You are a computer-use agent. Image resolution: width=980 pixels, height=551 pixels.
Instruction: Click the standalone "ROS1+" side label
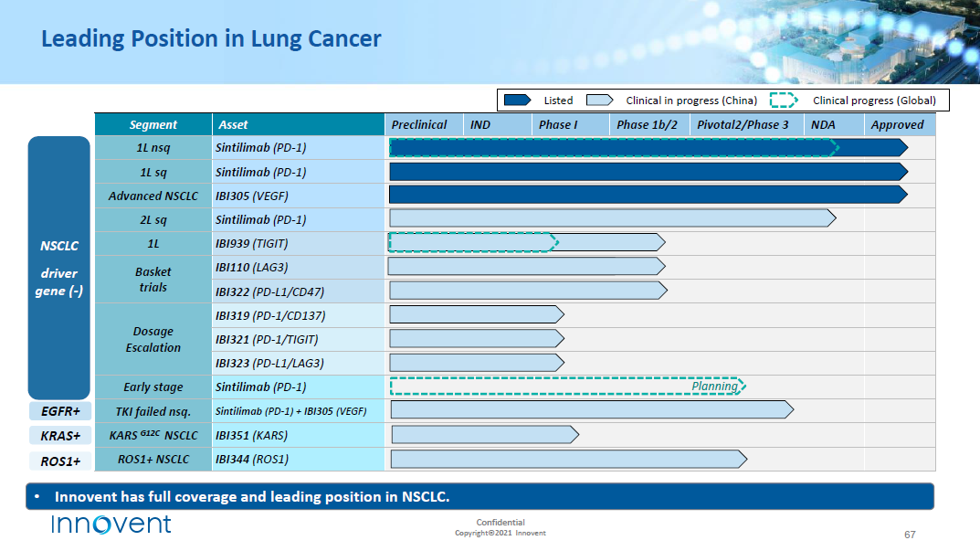[x=60, y=461]
